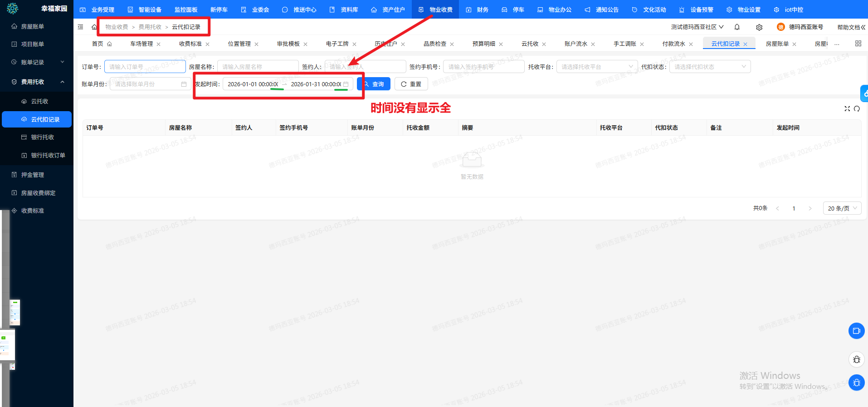Screen dimensions: 868x407
Task: Click the refresh table icon
Action: coord(857,108)
